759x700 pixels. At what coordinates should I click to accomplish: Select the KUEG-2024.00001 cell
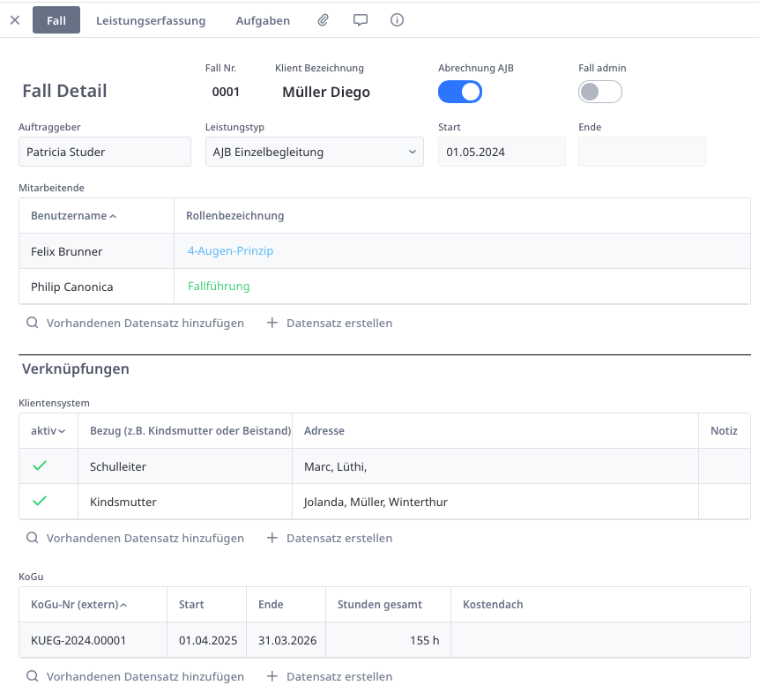click(x=93, y=640)
